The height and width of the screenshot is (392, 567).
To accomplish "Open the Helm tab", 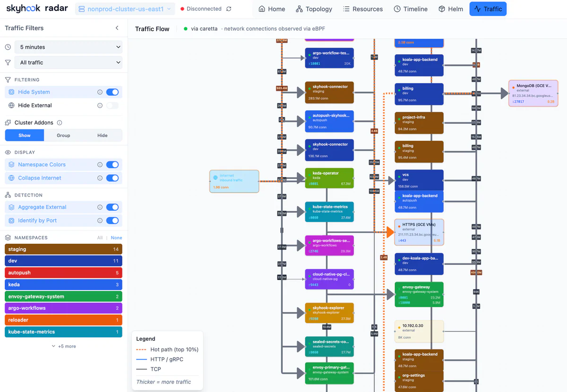I will [x=451, y=9].
